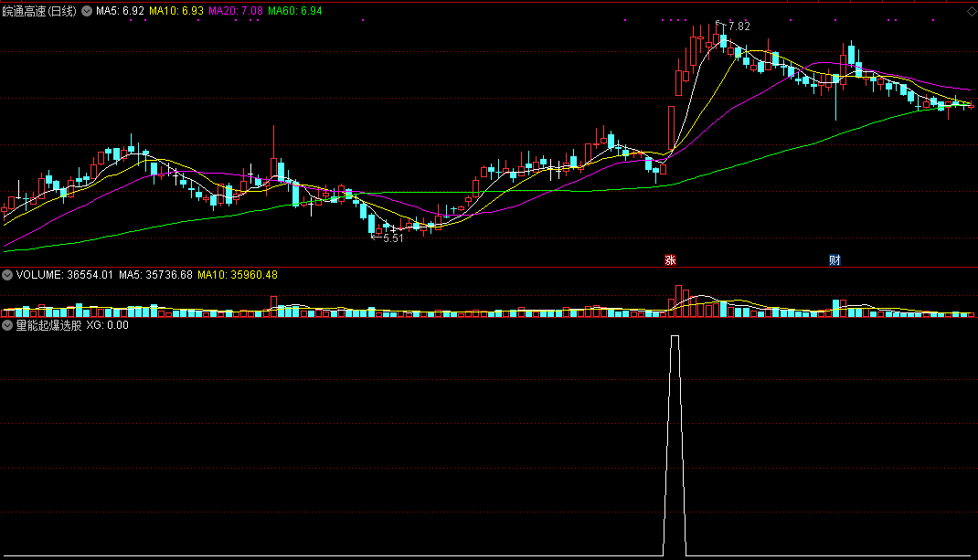The width and height of the screenshot is (978, 560).
Task: Click the XG: 0.00 value
Action: (107, 325)
